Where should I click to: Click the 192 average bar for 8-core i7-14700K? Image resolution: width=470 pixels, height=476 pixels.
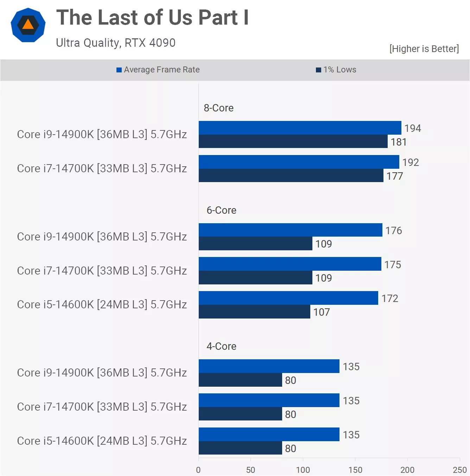pyautogui.click(x=299, y=162)
